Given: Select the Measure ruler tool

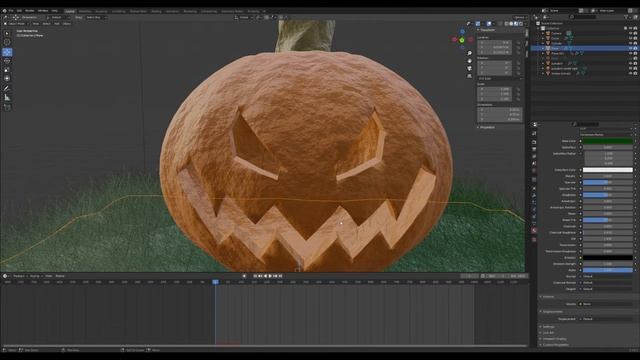Looking at the screenshot, I should [x=7, y=98].
